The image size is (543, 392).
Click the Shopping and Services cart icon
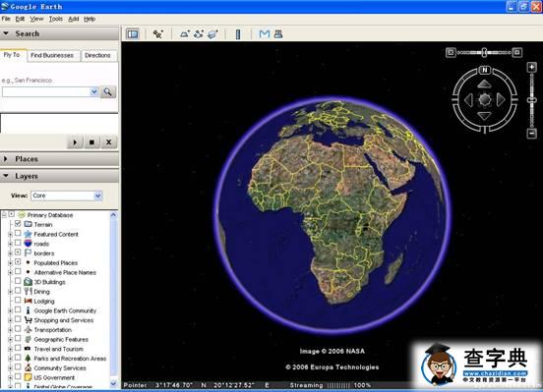coord(29,320)
